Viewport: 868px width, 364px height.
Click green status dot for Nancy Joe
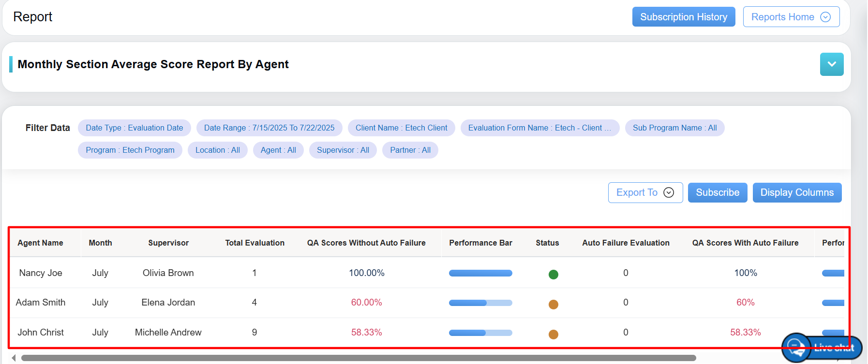(553, 275)
